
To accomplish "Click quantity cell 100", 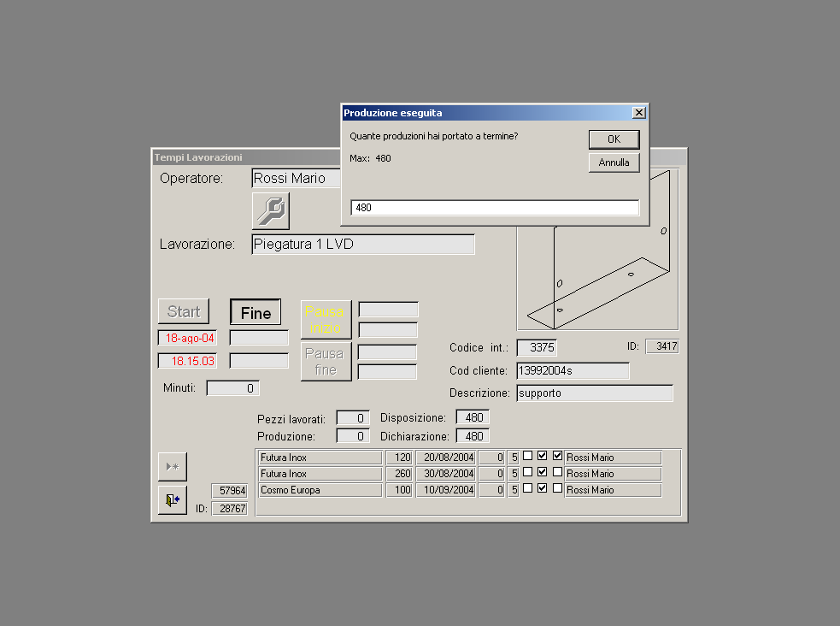I will click(399, 490).
